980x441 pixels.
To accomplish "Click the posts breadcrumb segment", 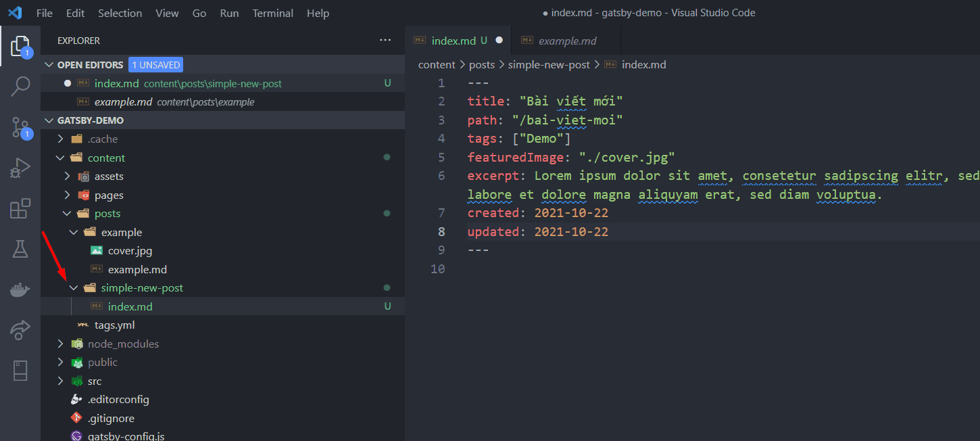I will point(482,65).
